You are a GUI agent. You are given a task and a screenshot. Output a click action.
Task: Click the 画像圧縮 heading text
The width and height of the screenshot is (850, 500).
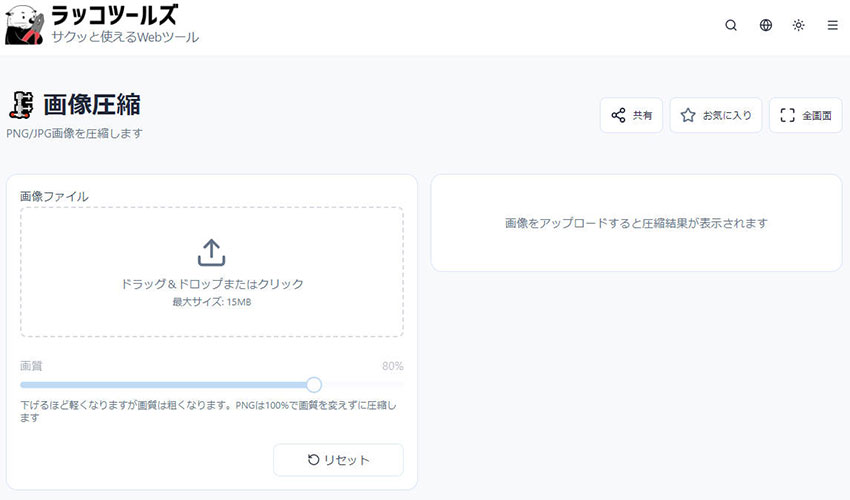point(92,105)
